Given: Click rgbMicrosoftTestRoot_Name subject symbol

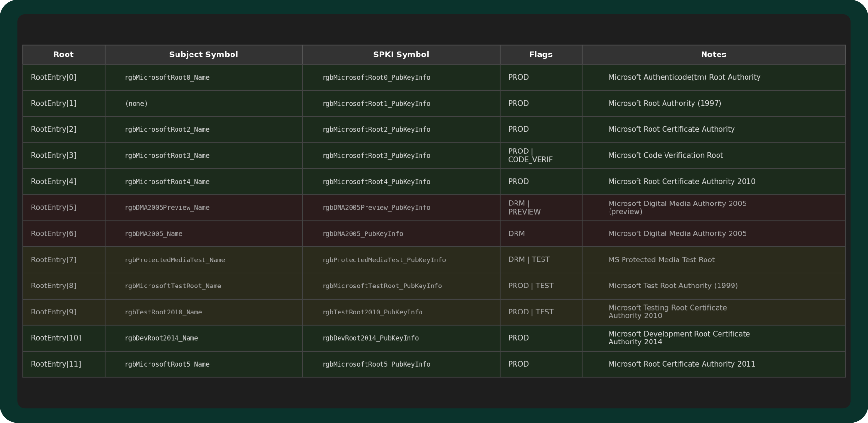Looking at the screenshot, I should (173, 286).
